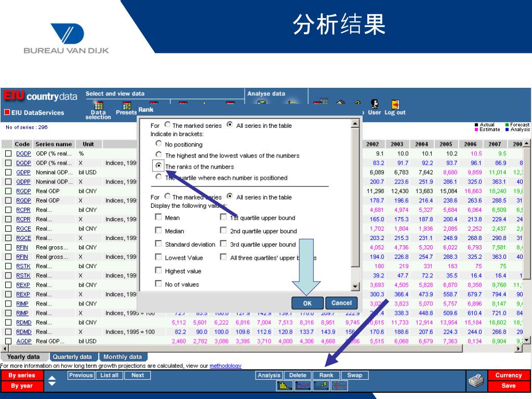532x399 pixels.
Task: Click the data table's vertical scrollbar down arrow
Action: coord(526,340)
